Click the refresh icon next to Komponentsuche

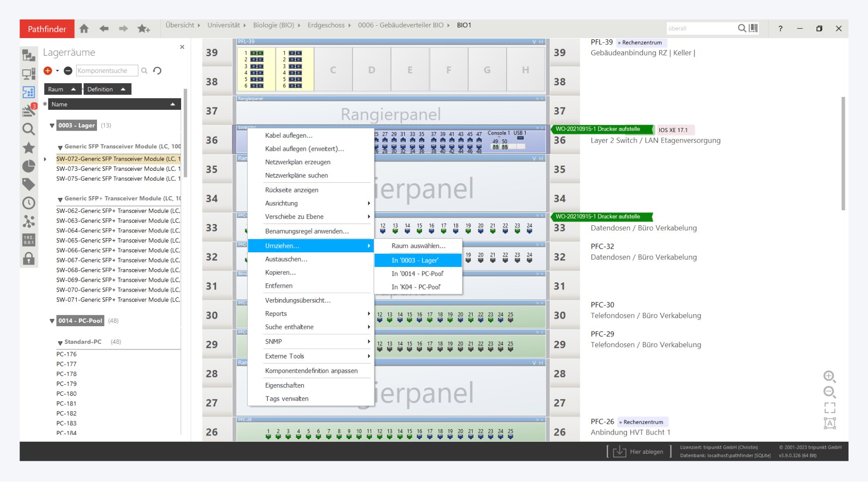click(x=157, y=71)
